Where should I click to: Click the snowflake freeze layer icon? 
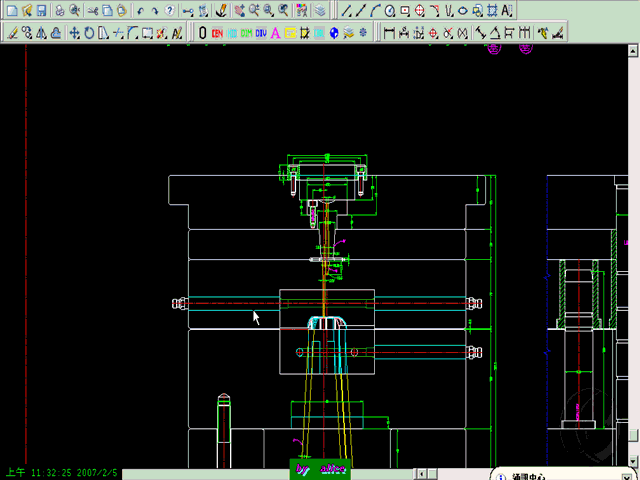click(x=363, y=33)
